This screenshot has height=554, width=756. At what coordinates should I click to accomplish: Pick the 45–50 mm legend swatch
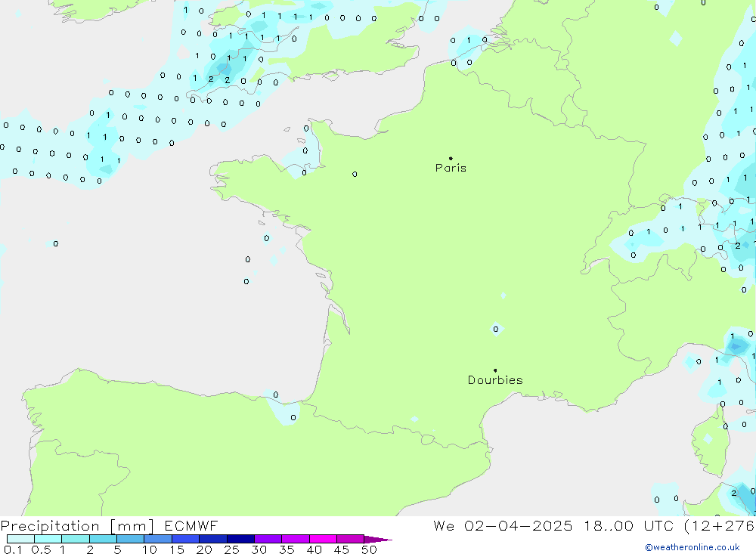tap(350, 539)
